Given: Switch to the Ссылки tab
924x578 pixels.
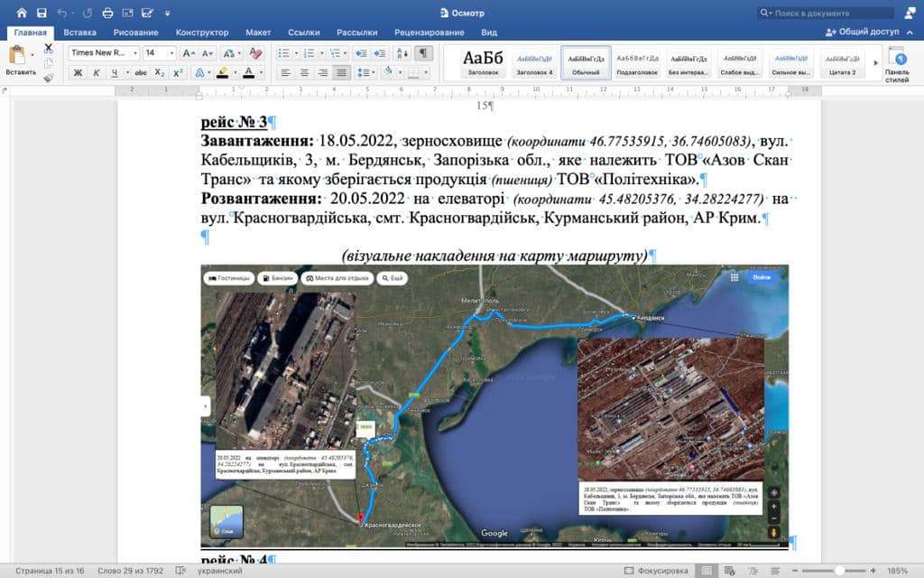Looking at the screenshot, I should [x=303, y=33].
